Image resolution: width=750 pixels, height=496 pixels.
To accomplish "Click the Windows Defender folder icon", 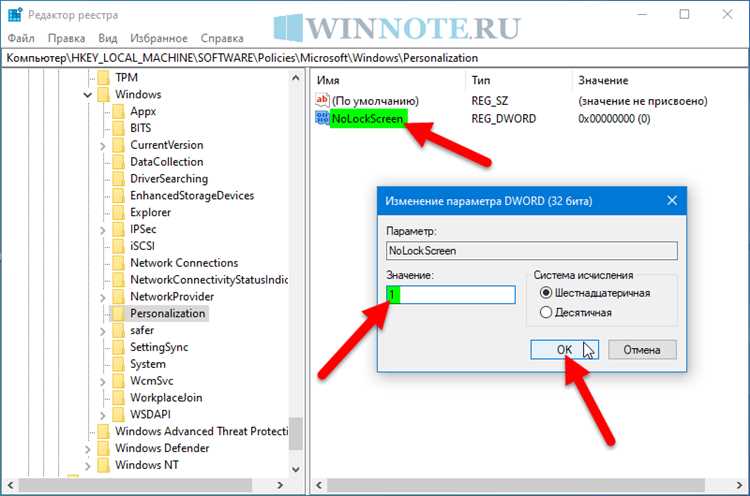I will (x=103, y=448).
